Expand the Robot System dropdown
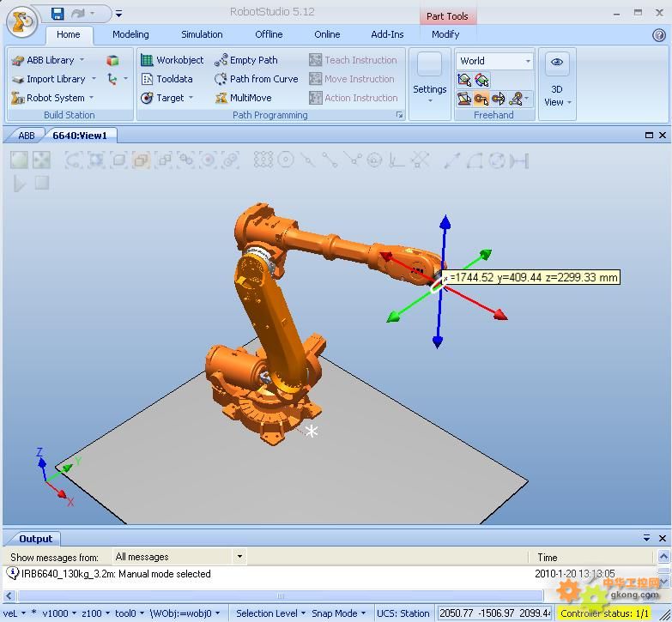The image size is (672, 622). click(x=91, y=98)
